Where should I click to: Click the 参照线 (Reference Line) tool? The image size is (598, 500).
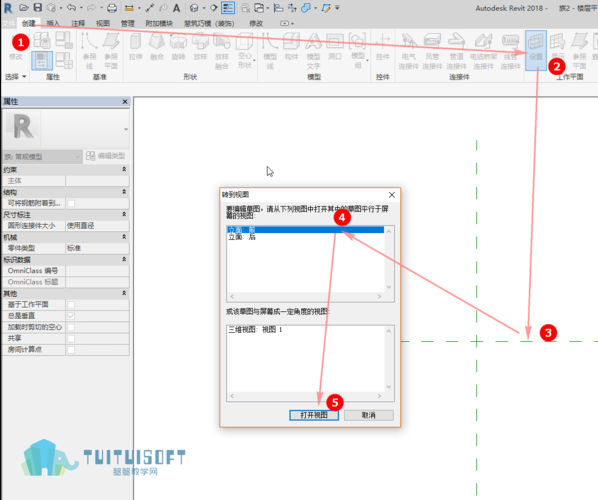[90, 51]
